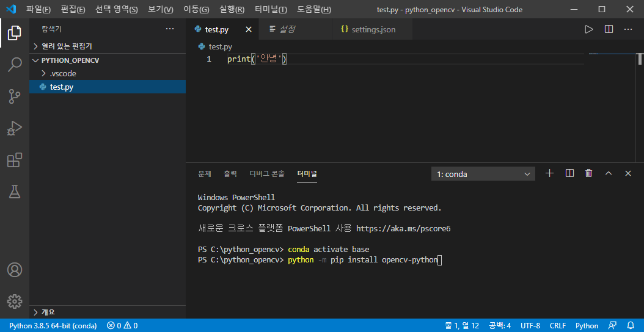Screen dimensions: 644x332
Task: Select test.py in the file explorer
Action: point(107,87)
